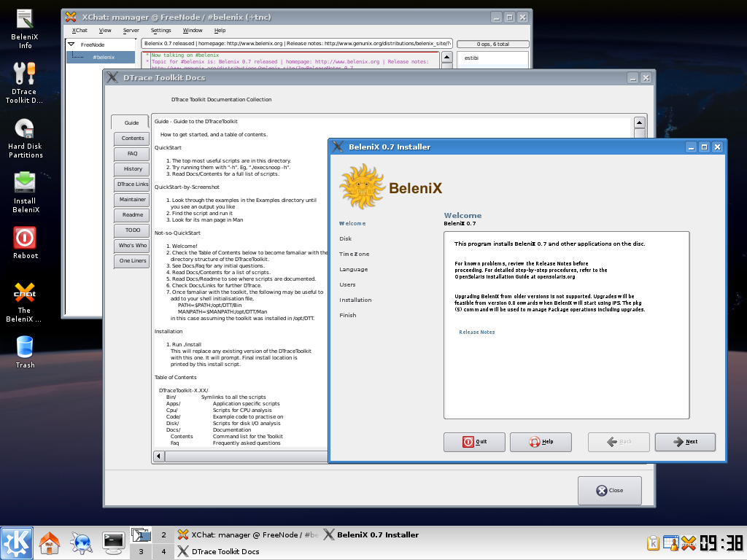
Task: Click the calendar tray icon beside Klipper
Action: click(671, 542)
